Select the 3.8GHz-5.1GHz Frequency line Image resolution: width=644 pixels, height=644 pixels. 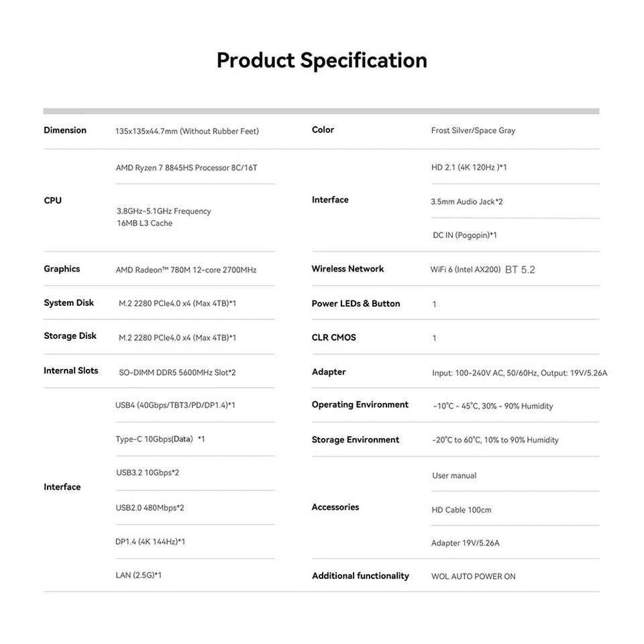tap(164, 211)
